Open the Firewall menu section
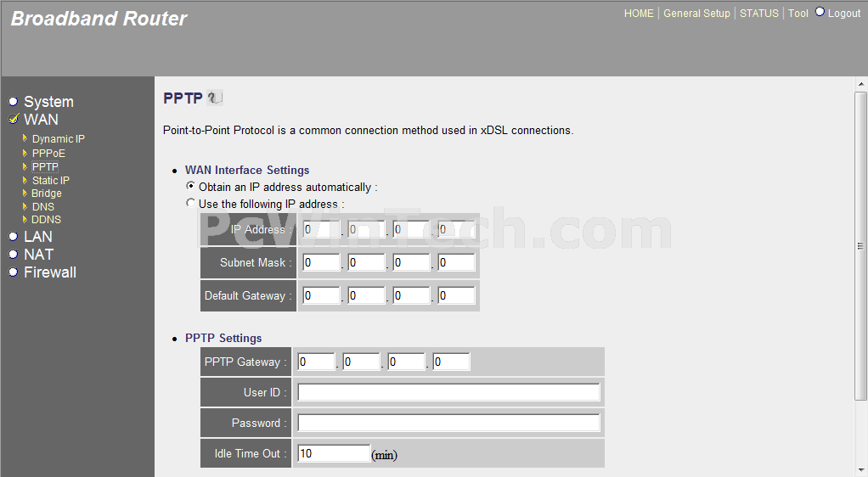 tap(49, 272)
